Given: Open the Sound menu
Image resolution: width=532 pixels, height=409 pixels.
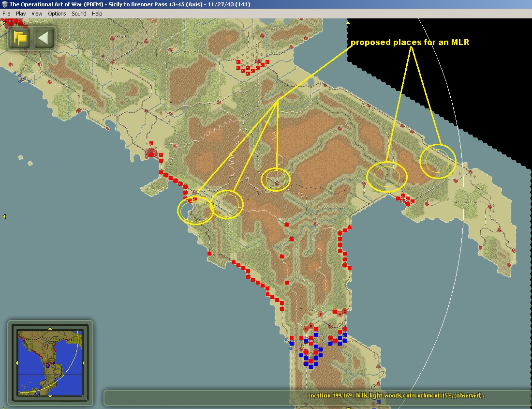Looking at the screenshot, I should click(79, 14).
